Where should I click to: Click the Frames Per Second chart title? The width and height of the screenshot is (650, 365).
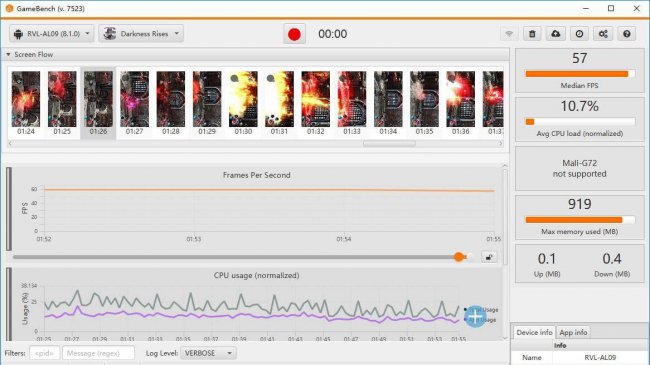click(x=257, y=175)
